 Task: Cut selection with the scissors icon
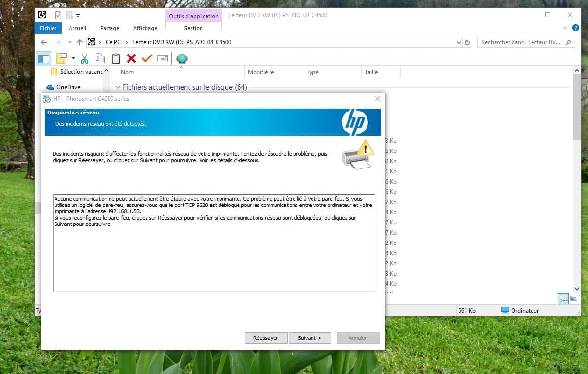(x=84, y=58)
